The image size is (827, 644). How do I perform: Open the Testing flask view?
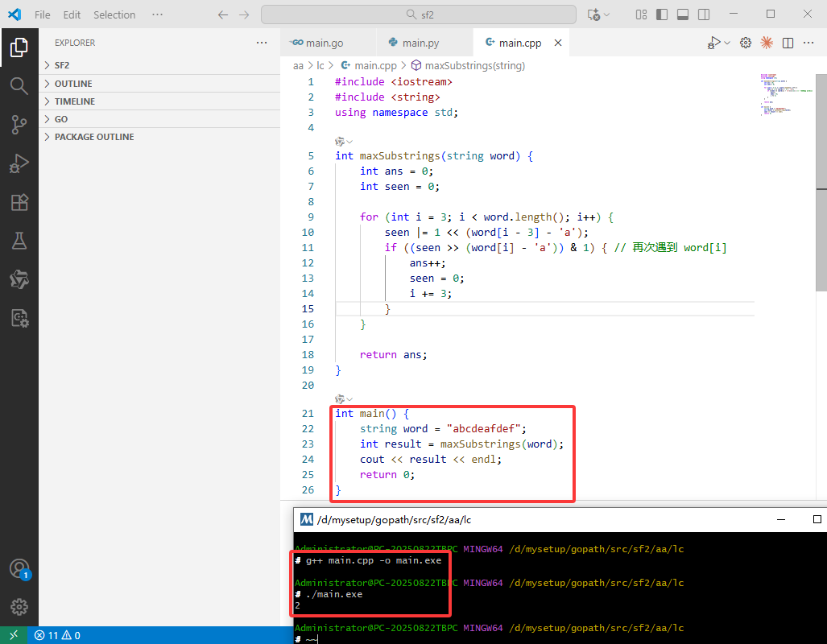19,241
